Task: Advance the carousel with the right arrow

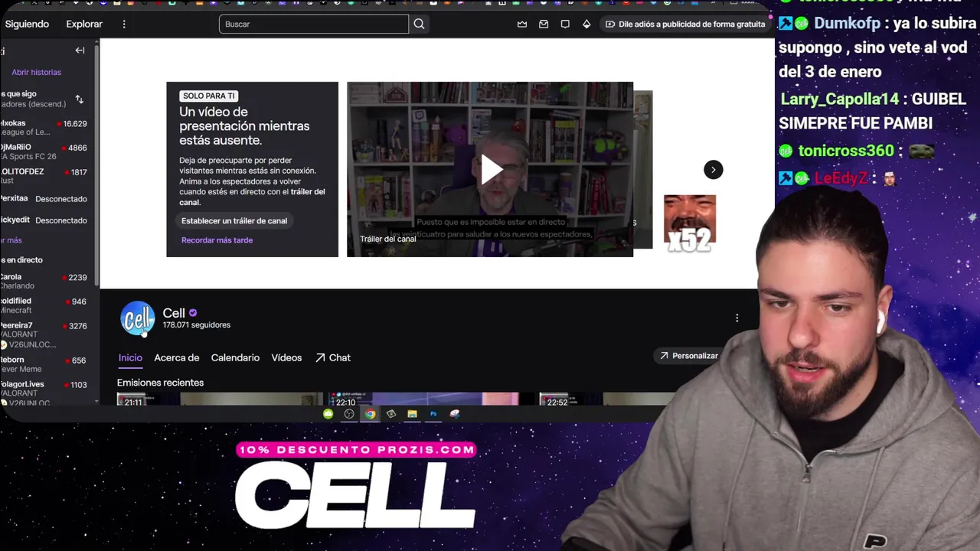Action: pyautogui.click(x=713, y=170)
